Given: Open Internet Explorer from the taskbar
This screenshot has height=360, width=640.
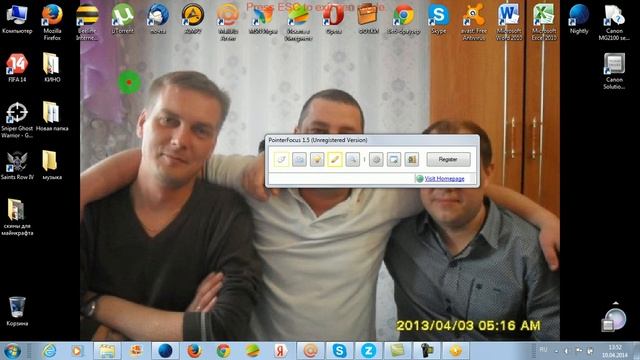Looking at the screenshot, I should click(x=49, y=351).
